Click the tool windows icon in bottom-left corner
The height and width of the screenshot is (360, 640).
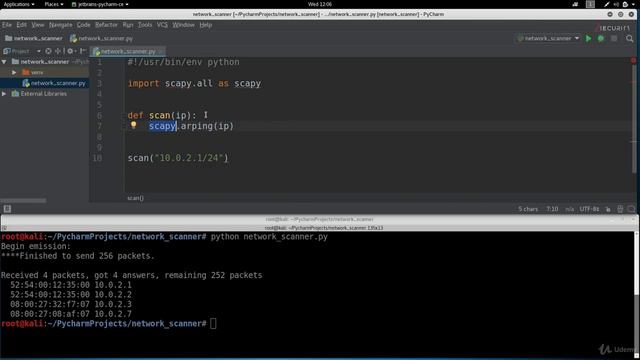[x=7, y=209]
